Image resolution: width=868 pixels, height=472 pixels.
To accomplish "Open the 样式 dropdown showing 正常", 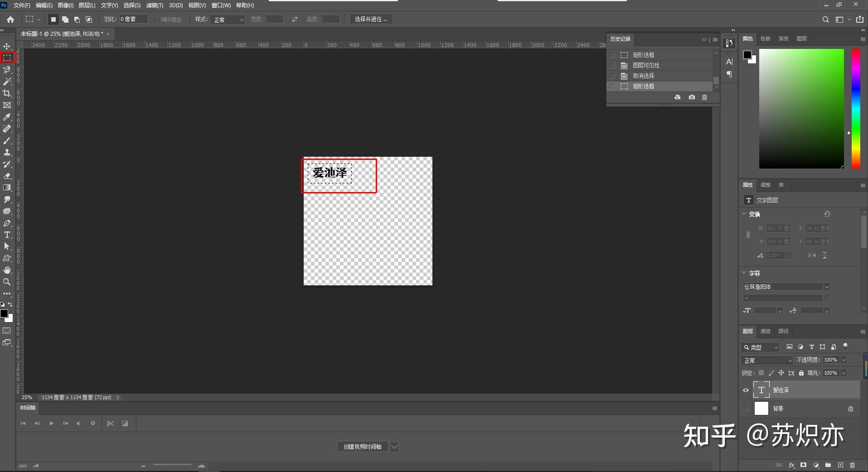I will pos(228,19).
